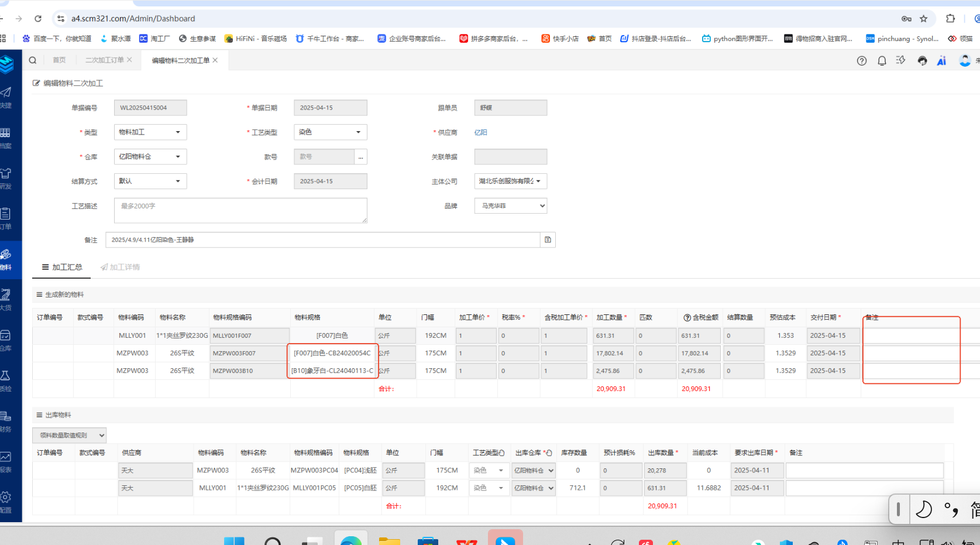
Task: Open 物料 module in left sidebar
Action: coord(6,259)
